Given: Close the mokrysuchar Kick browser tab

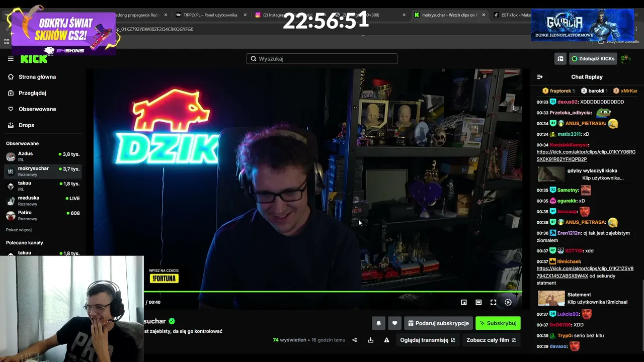Looking at the screenshot, I should point(484,15).
